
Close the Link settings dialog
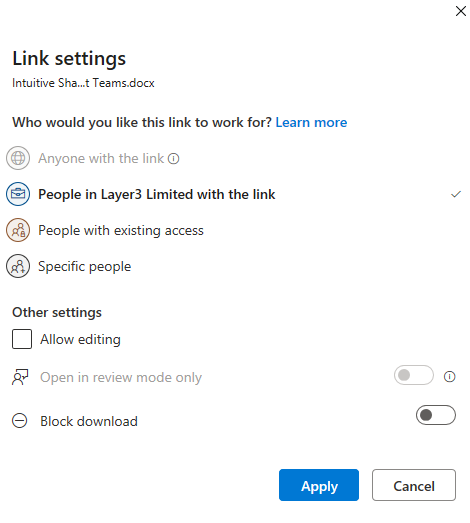[x=461, y=11]
